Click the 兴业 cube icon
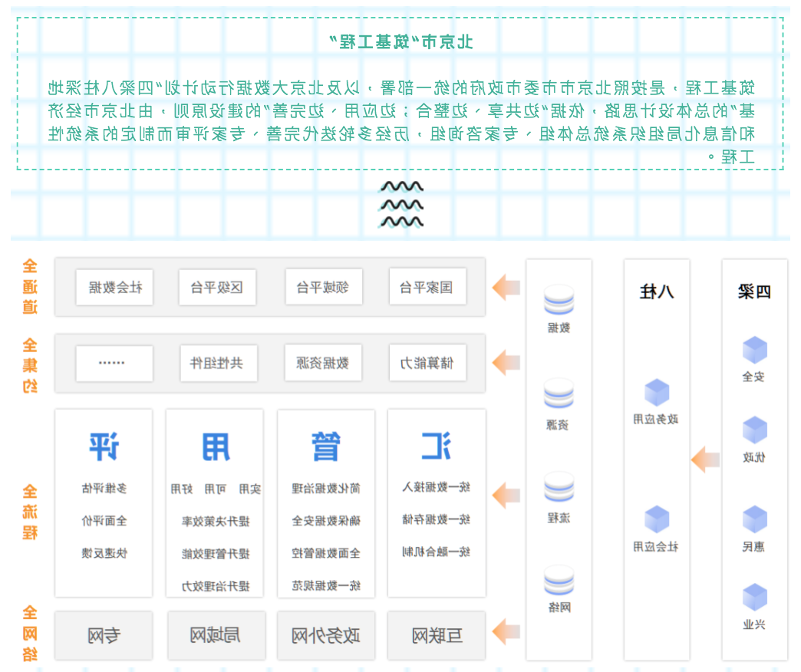The image size is (801, 672). click(754, 598)
